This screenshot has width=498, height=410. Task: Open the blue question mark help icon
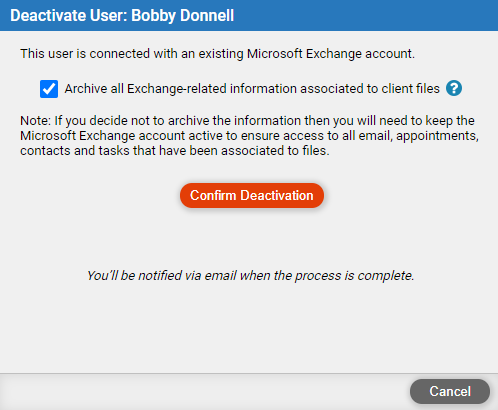[x=454, y=88]
